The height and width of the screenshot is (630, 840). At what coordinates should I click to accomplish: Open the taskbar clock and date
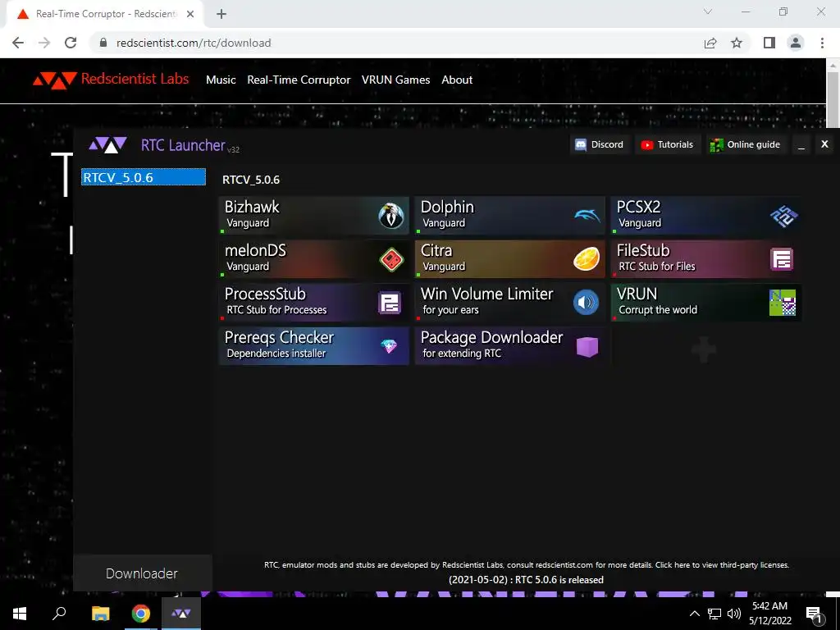click(x=769, y=614)
